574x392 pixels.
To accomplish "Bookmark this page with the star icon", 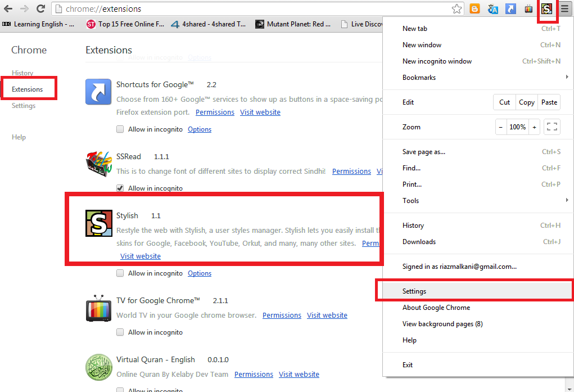I will coord(457,9).
